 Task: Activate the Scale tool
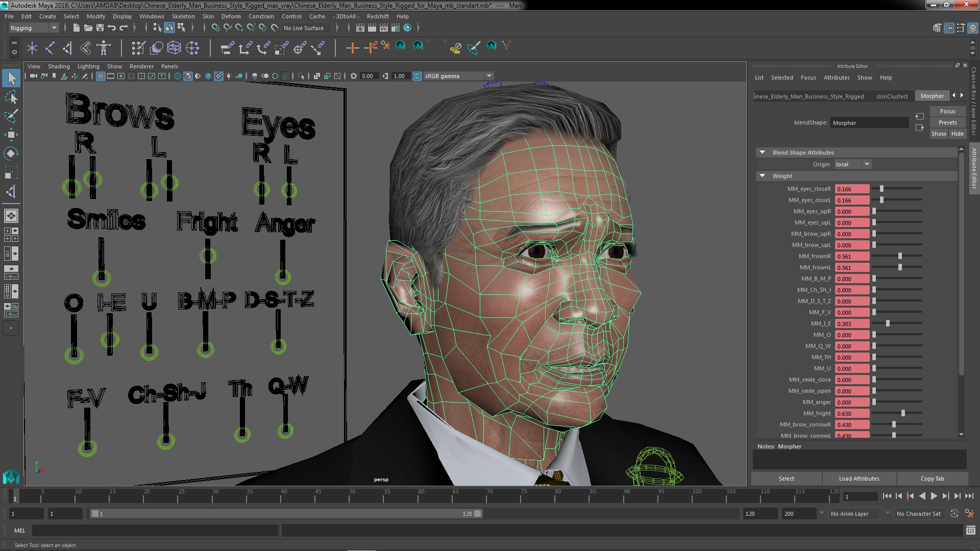(x=11, y=172)
